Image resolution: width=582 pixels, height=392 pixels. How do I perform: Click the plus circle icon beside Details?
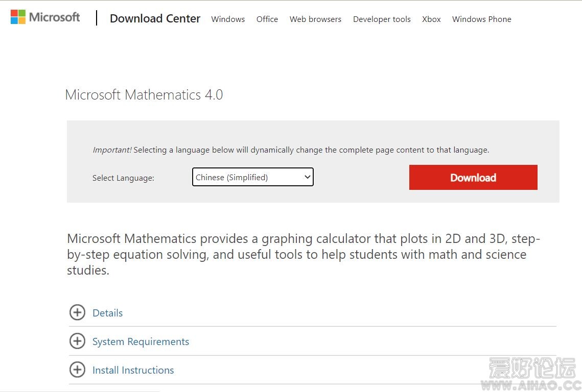click(x=77, y=312)
